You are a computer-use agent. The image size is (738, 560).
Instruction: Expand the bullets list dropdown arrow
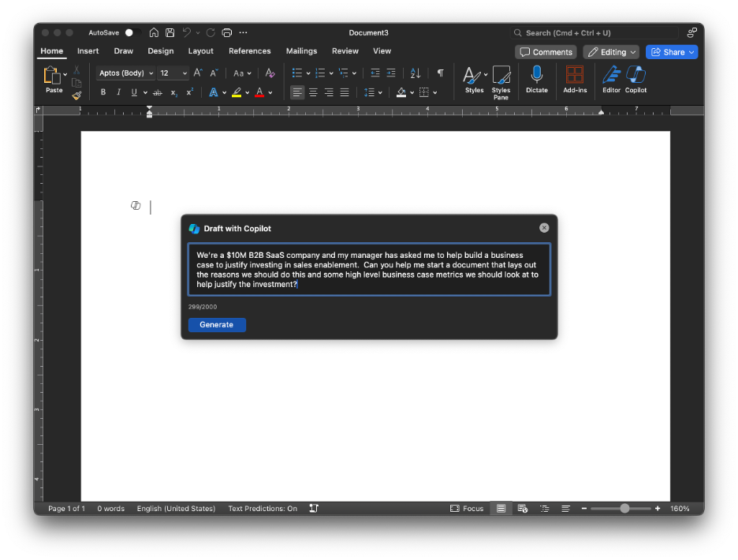pos(308,73)
